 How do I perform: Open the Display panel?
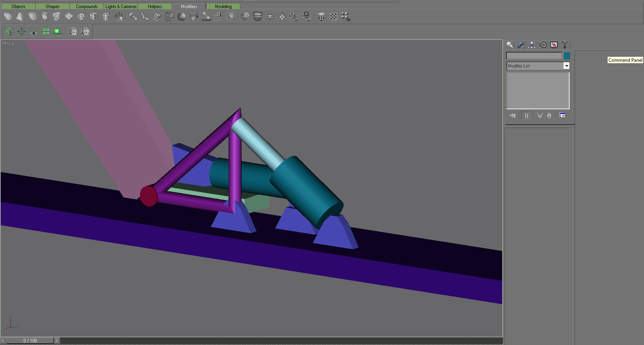(554, 45)
